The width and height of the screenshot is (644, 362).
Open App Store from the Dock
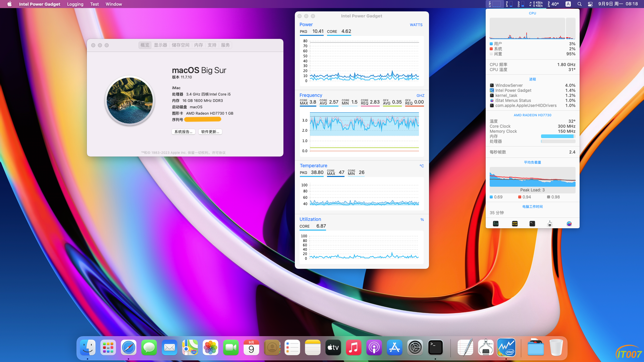point(394,348)
